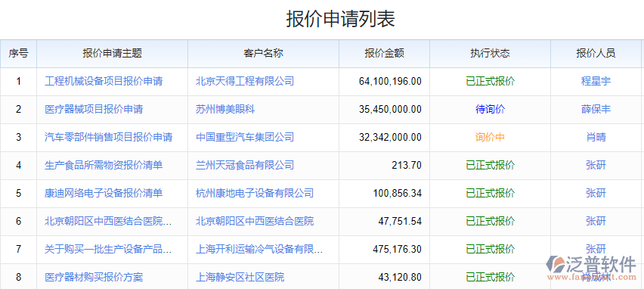Open customer 苏州博美眼科

tap(225, 110)
